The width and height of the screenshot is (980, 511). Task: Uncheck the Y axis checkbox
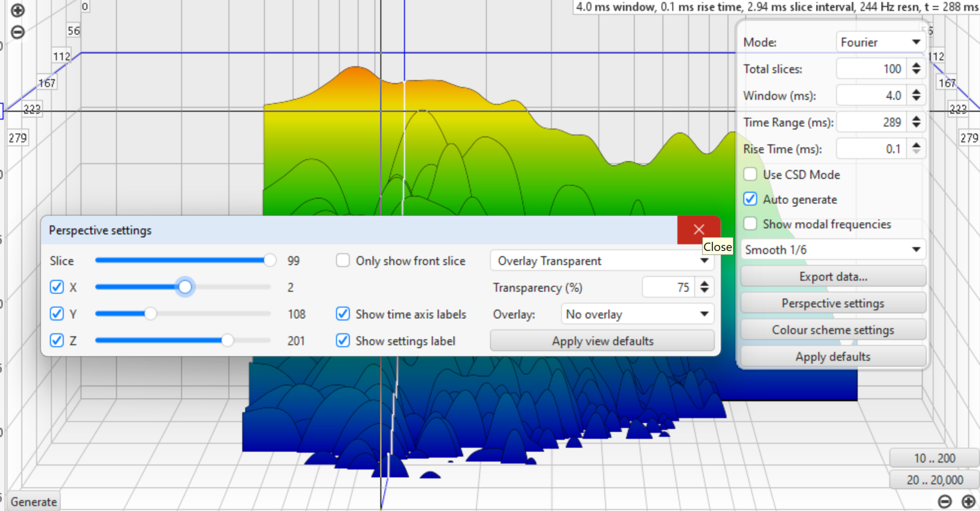56,314
